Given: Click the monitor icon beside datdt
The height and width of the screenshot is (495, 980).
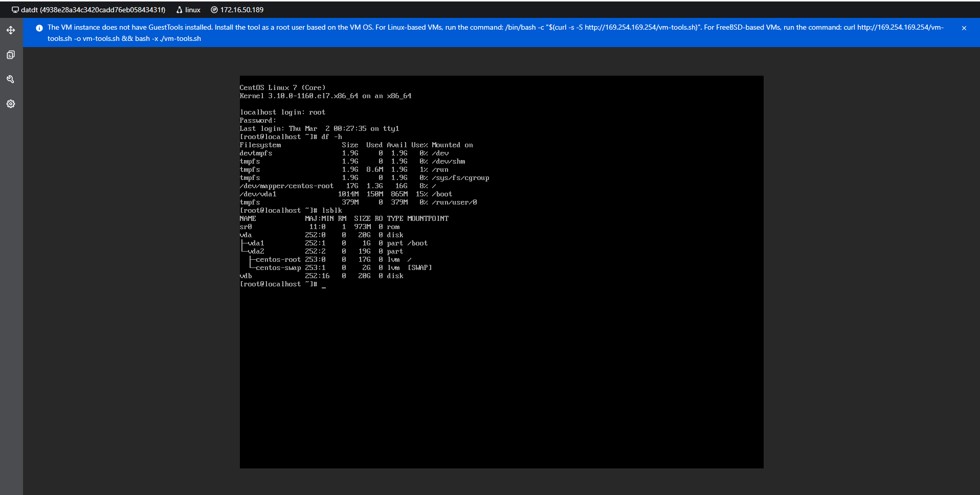Looking at the screenshot, I should 15,10.
